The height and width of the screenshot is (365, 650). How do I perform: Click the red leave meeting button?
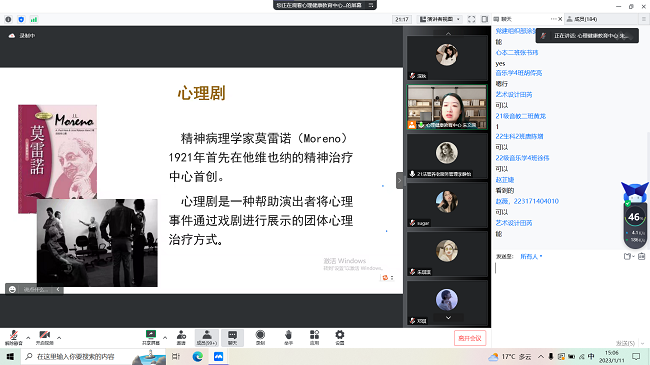pos(470,338)
